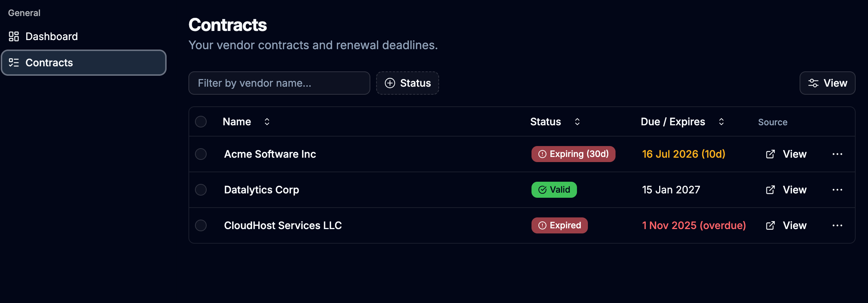Open more actions menu for CloudHost Services LLC
This screenshot has width=868, height=303.
click(x=837, y=225)
